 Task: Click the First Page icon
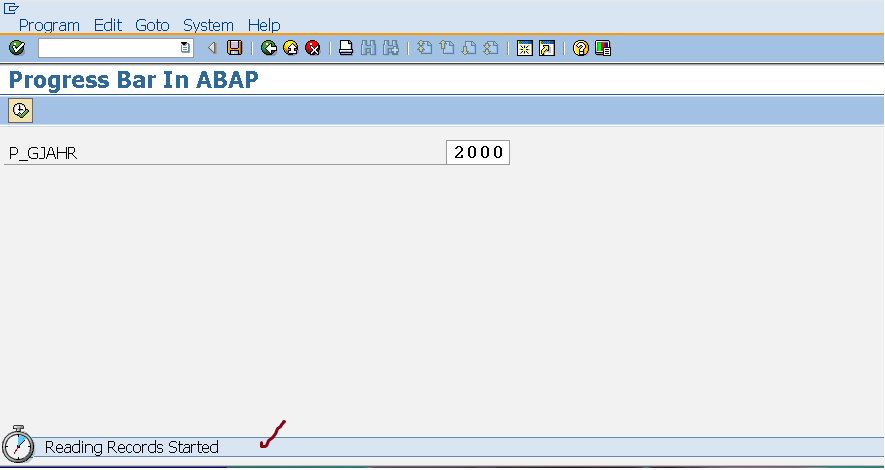click(424, 48)
